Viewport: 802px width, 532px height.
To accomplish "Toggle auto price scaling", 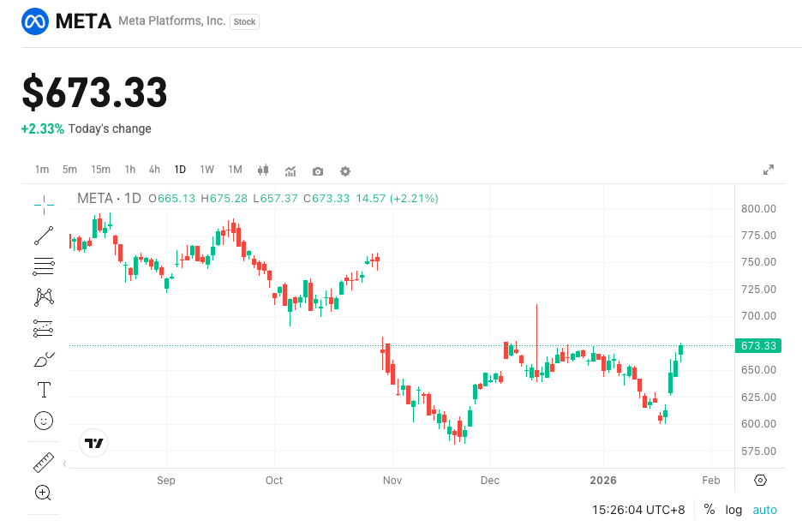I will pyautogui.click(x=764, y=510).
